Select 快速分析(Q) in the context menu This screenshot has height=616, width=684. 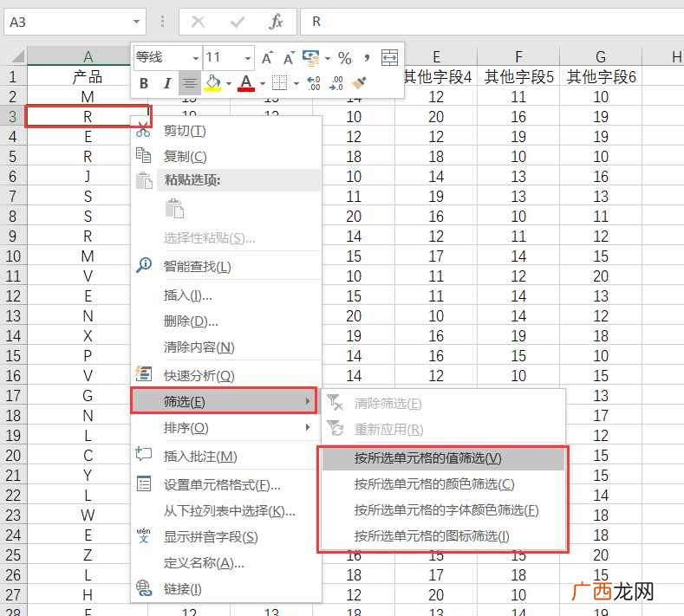pyautogui.click(x=226, y=375)
